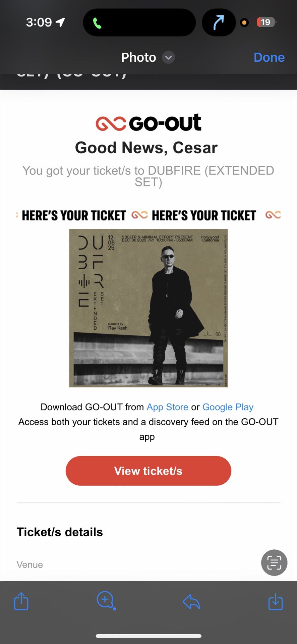This screenshot has width=297, height=644.
Task: Tap the clock time 3:09
Action: (x=39, y=22)
